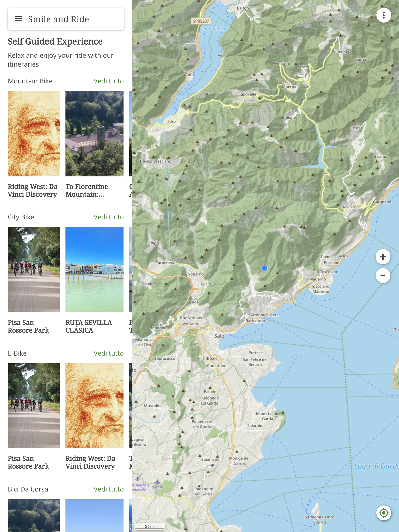The image size is (399, 532).
Task: Click the 'Treviso Bresciano' map label
Action: pos(155,161)
